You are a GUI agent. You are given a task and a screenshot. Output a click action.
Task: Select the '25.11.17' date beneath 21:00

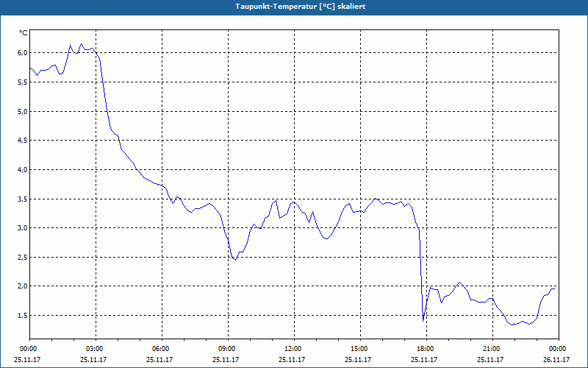pyautogui.click(x=490, y=359)
